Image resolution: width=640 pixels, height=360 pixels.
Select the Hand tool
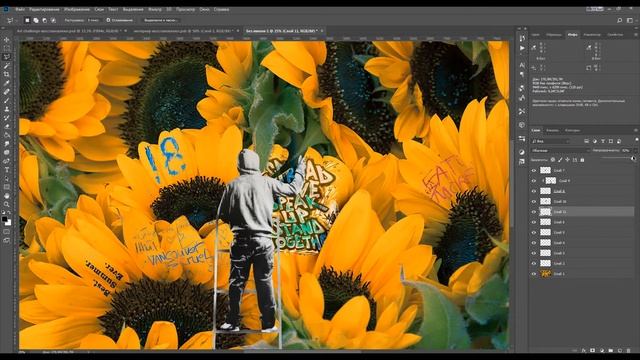(x=7, y=196)
